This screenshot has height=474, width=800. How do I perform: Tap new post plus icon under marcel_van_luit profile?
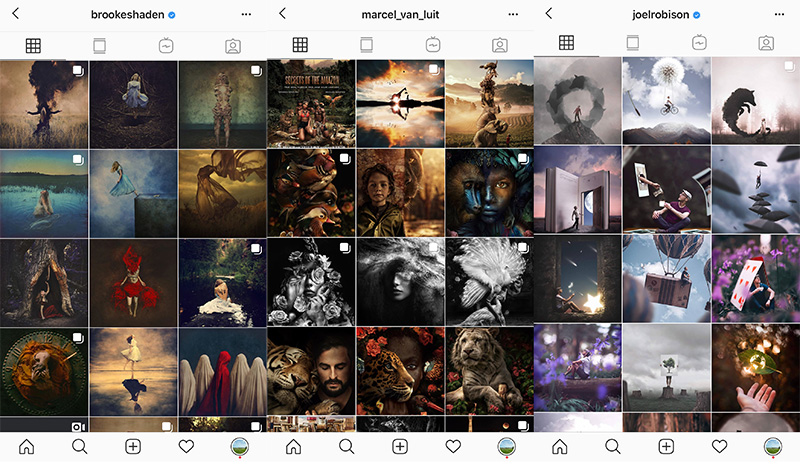coord(399,447)
